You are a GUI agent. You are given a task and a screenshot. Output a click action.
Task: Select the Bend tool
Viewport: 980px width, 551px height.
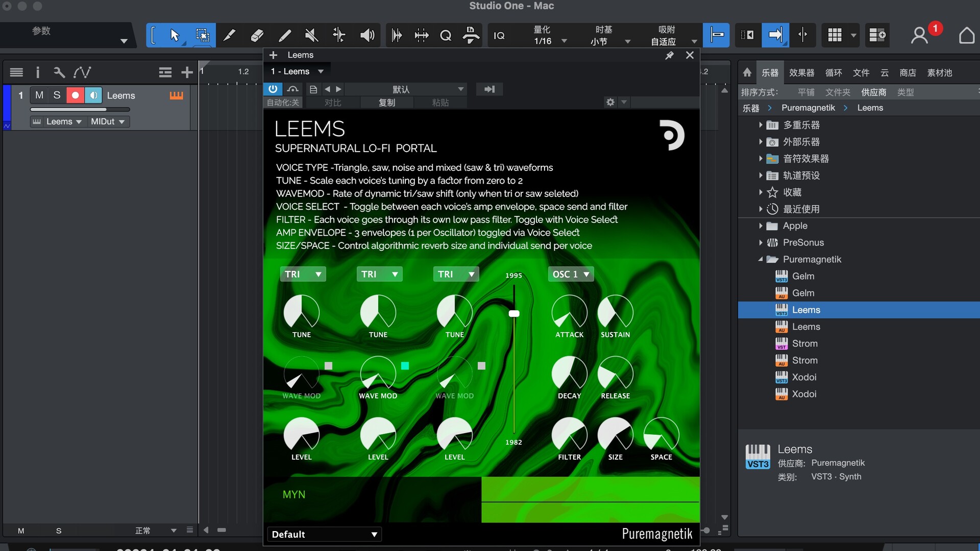pos(339,35)
